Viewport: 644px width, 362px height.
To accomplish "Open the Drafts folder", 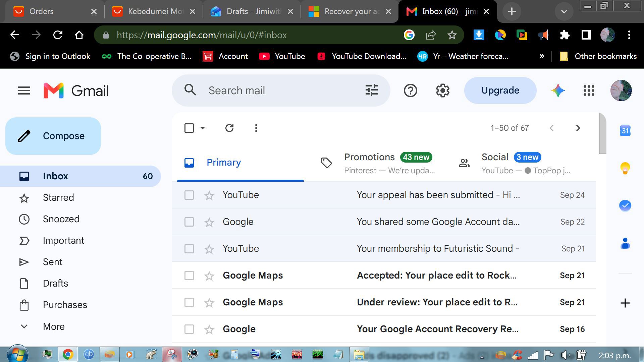I will pyautogui.click(x=55, y=284).
